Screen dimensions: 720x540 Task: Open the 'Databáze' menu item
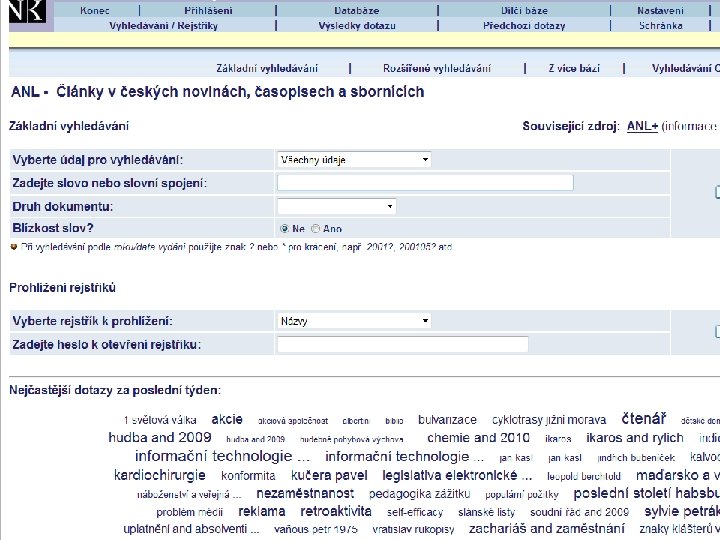point(357,10)
